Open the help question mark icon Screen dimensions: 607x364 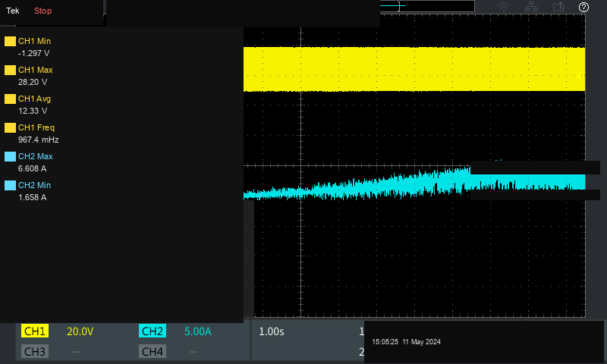[583, 7]
